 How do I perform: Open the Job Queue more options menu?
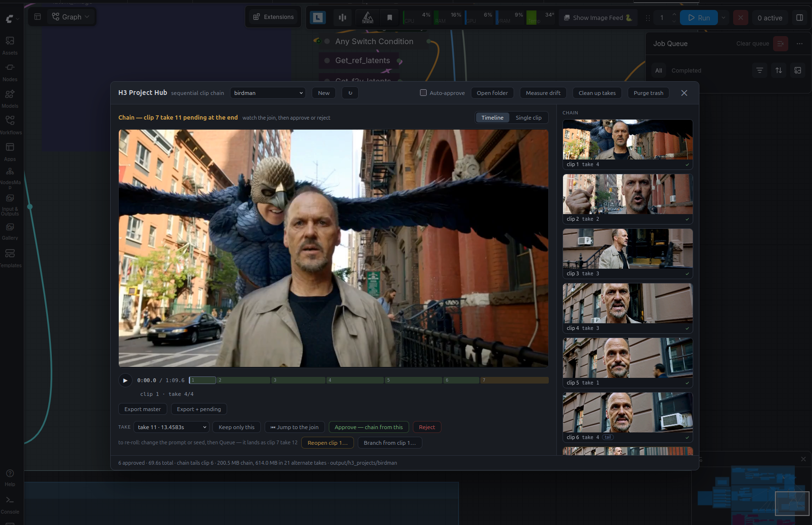coord(800,44)
